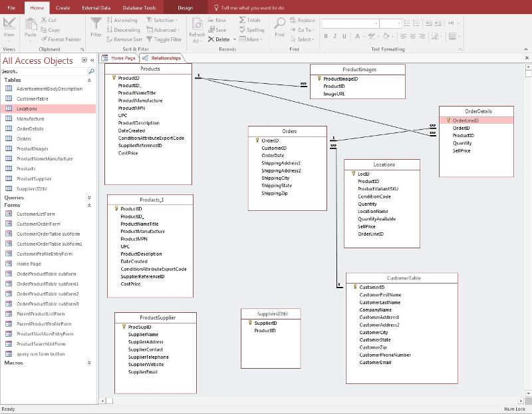Toggle Bold text formatting
Screen dimensions: 532x414
326,36
